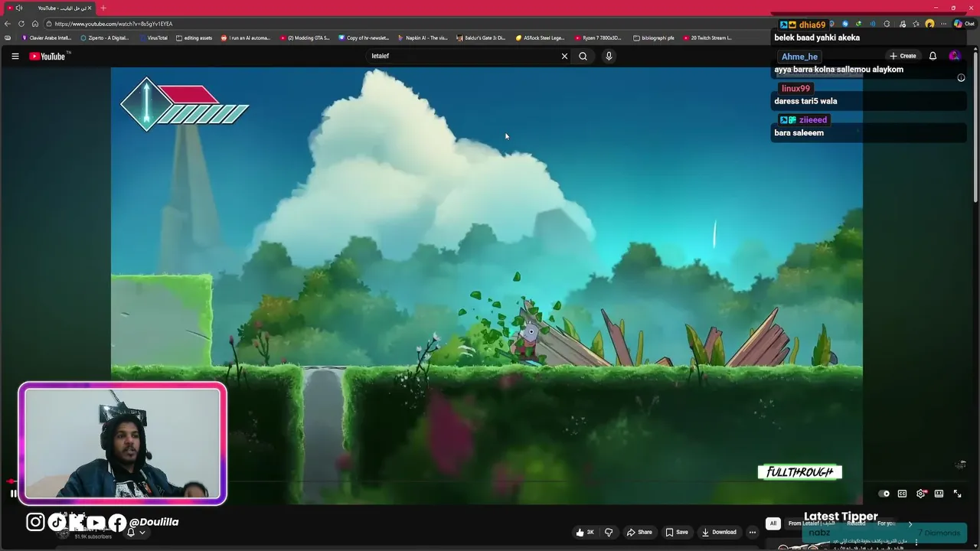The image size is (980, 551).
Task: Click the channel avatar below the video
Action: point(64,532)
